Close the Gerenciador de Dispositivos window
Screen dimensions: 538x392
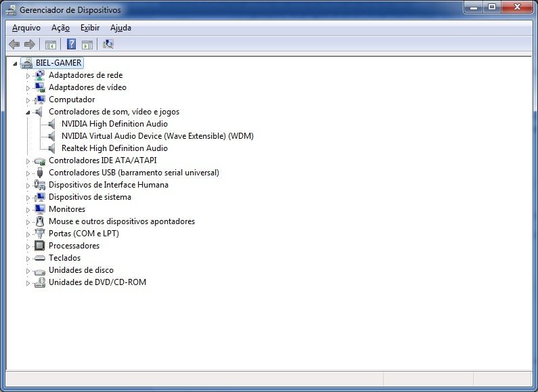tap(518, 7)
